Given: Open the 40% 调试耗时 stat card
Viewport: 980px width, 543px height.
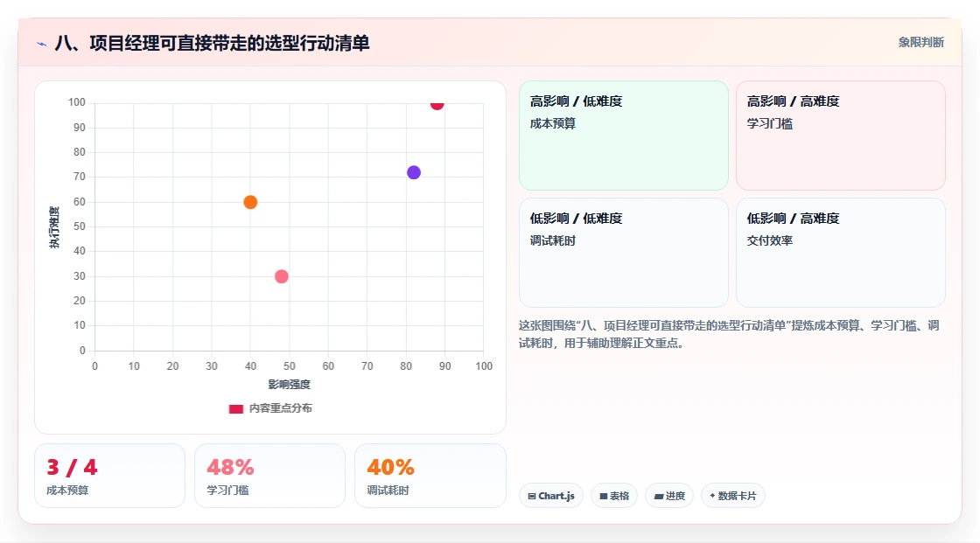Looking at the screenshot, I should [x=430, y=476].
